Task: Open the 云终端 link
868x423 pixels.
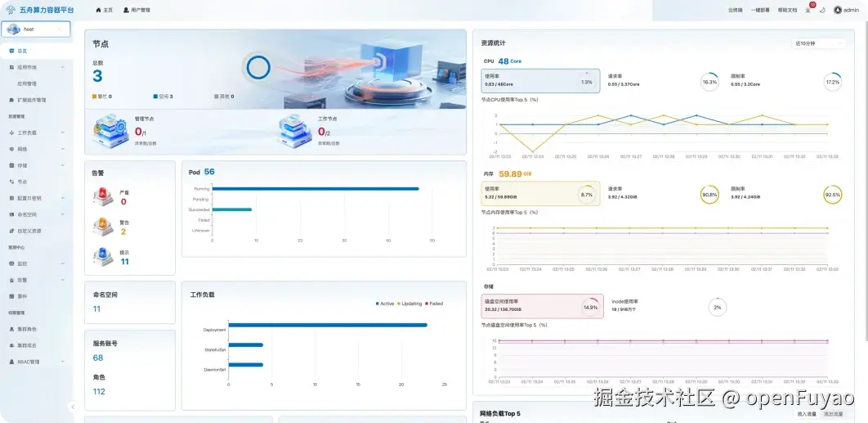Action: pyautogui.click(x=735, y=10)
